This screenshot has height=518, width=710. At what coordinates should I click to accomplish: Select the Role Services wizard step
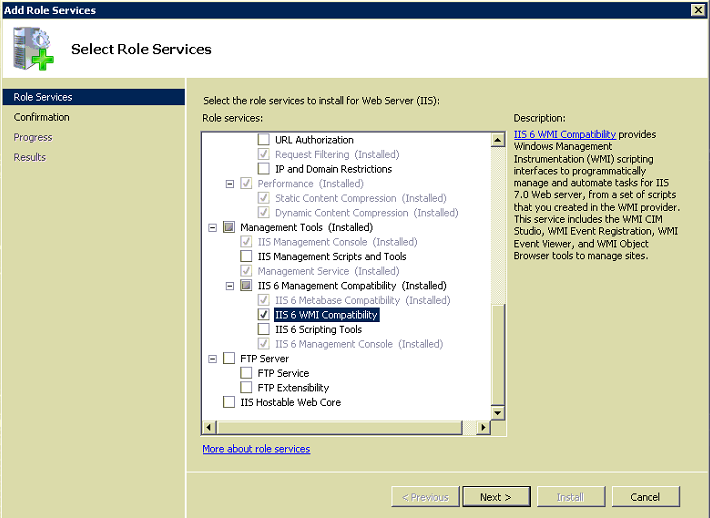click(94, 97)
